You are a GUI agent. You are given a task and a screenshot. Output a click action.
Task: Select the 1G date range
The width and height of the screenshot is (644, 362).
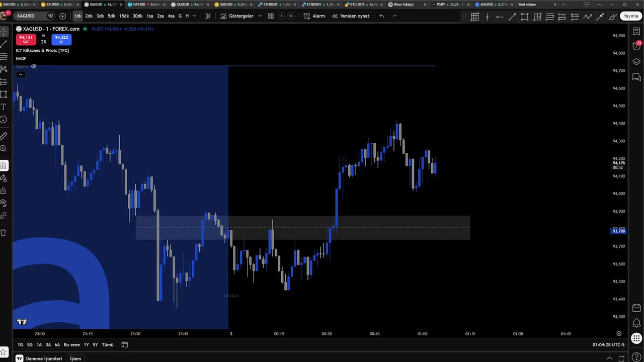coord(20,345)
